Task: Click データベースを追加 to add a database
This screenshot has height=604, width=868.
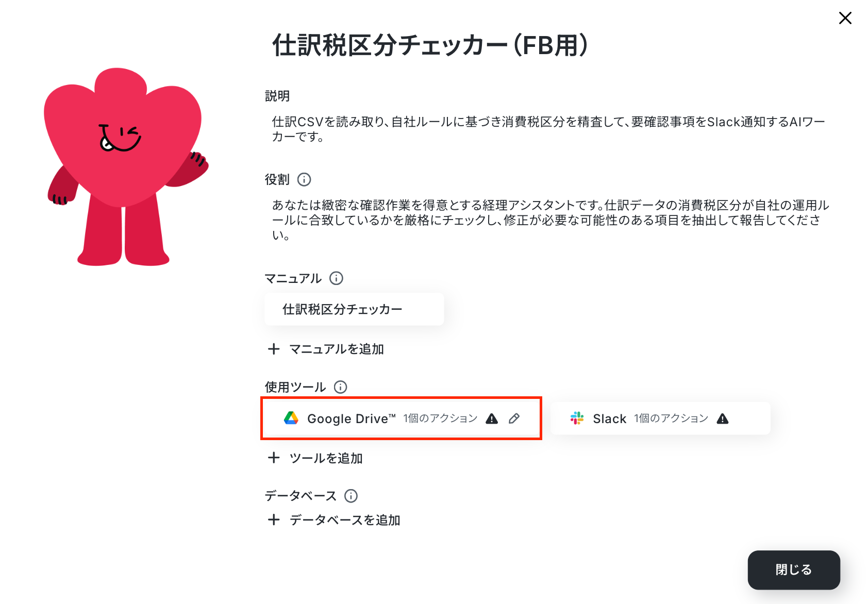Action: (334, 519)
